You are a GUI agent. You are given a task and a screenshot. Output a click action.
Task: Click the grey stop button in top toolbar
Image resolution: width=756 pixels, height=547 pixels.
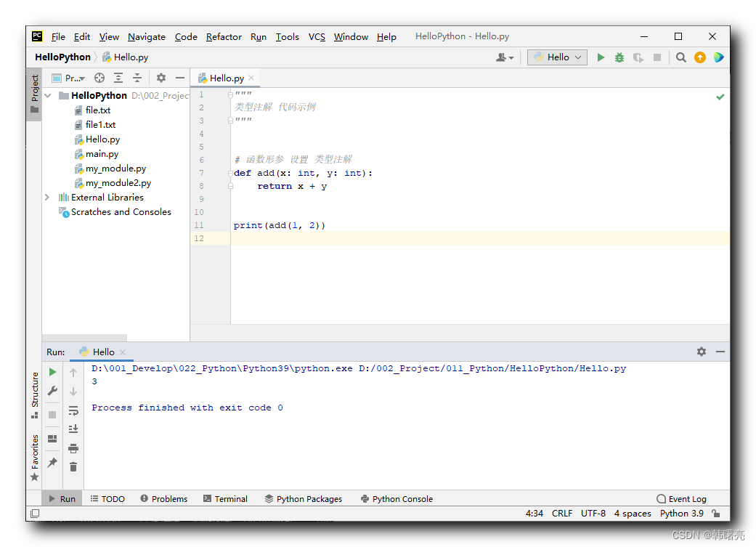tap(657, 57)
